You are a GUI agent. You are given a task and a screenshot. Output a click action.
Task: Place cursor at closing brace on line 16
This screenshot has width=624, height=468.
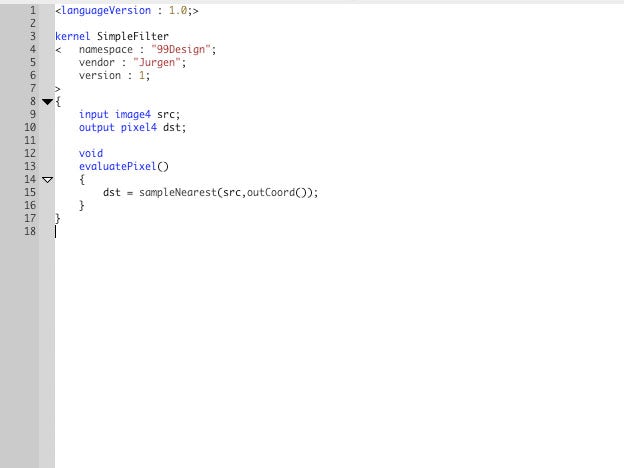click(82, 206)
